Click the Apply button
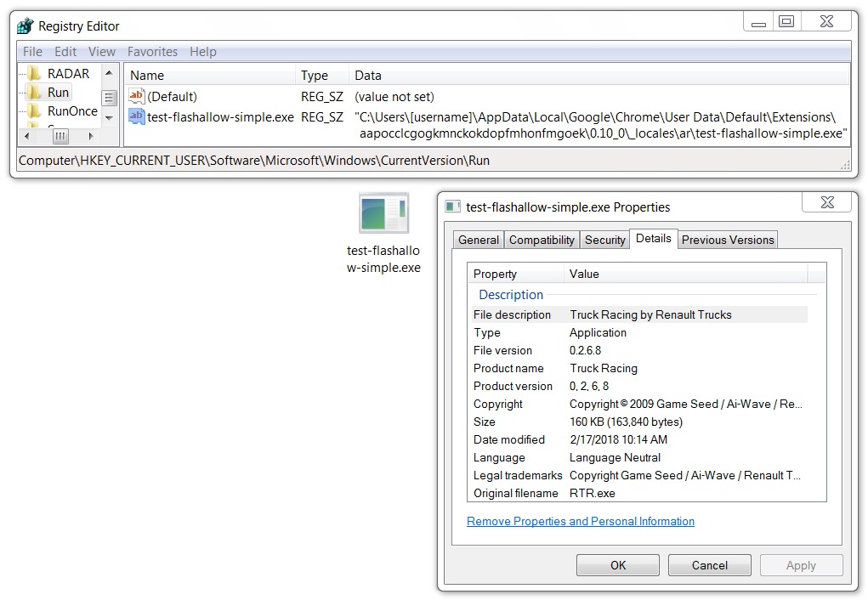The image size is (868, 600). click(x=801, y=565)
